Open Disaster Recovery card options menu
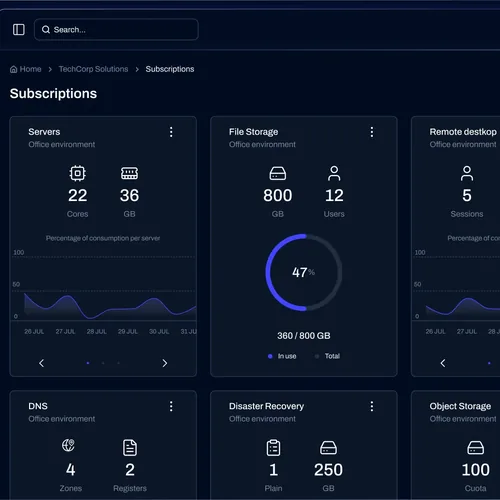The height and width of the screenshot is (500, 500). (x=372, y=406)
